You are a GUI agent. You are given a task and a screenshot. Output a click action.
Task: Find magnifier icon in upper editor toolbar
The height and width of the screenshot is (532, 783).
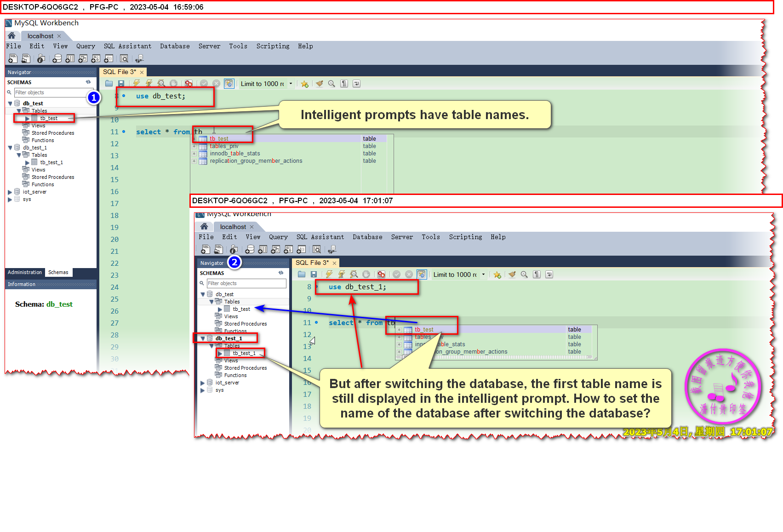coord(331,84)
